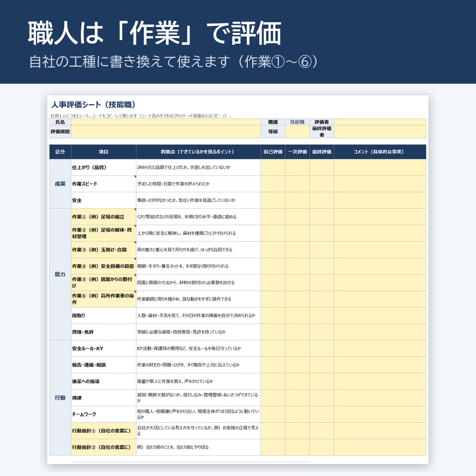Select the 項目 column header
476x476 pixels.
[x=104, y=152]
